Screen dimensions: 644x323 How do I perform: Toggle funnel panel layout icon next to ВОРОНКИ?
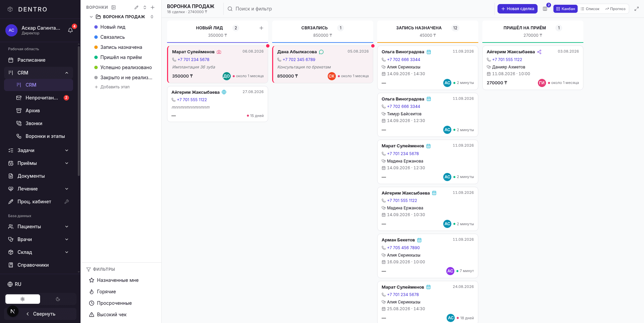pyautogui.click(x=114, y=7)
